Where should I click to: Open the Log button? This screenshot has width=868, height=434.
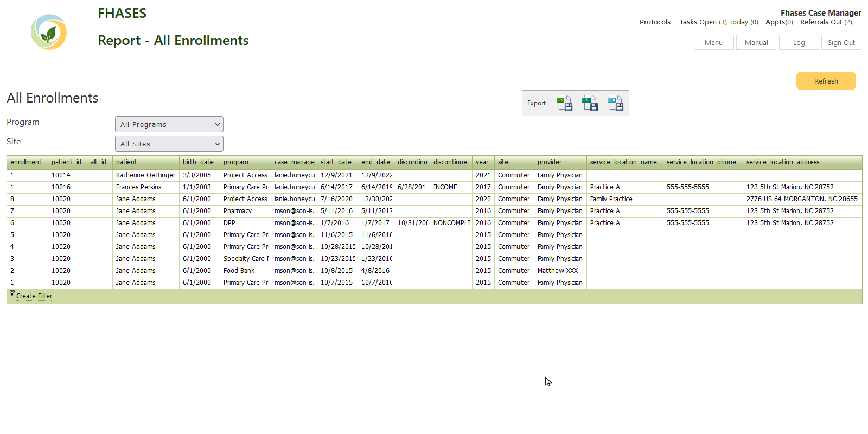coord(799,42)
